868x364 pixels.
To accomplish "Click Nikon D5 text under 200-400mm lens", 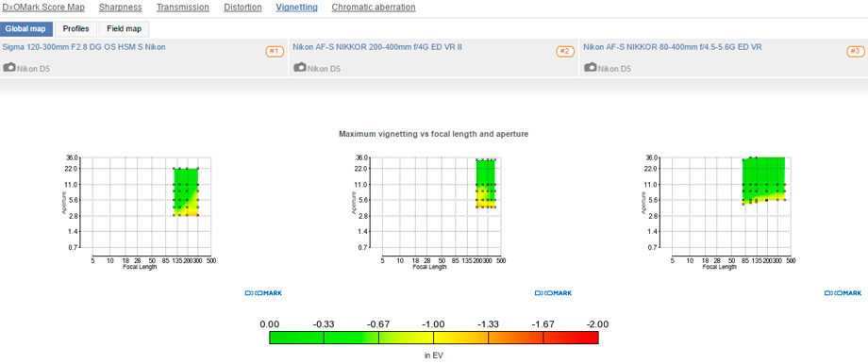I will (x=324, y=69).
